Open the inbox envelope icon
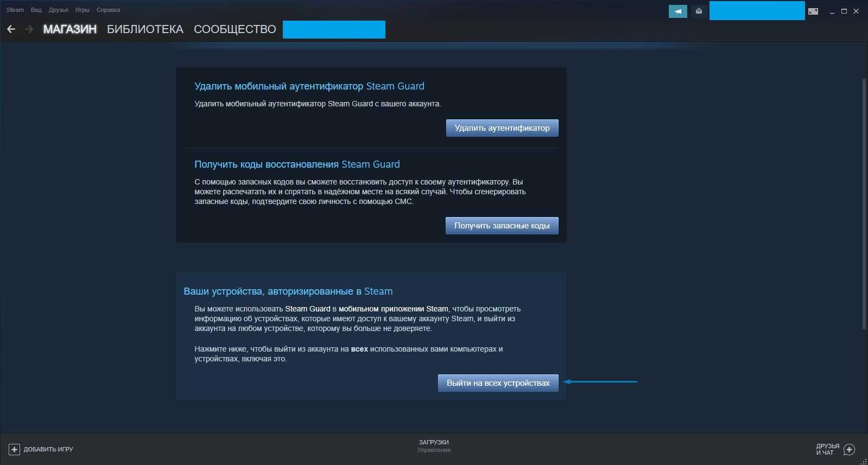This screenshot has width=868, height=465. 699,11
